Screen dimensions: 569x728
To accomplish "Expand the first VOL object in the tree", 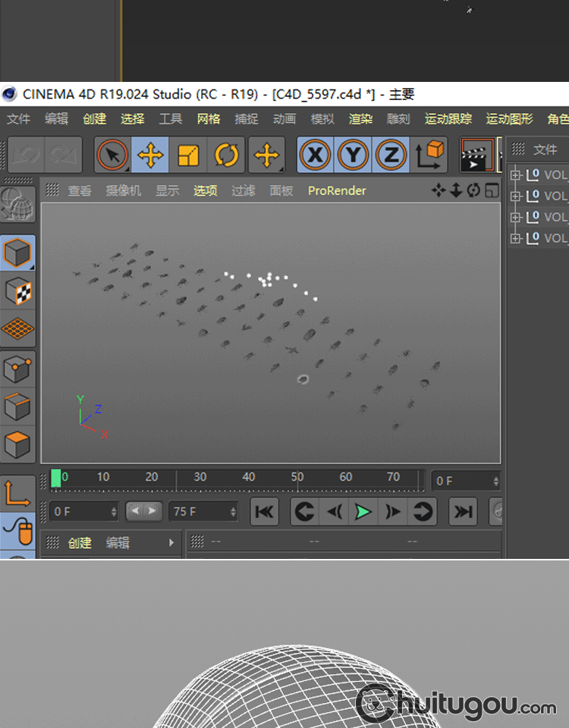I will [x=516, y=175].
